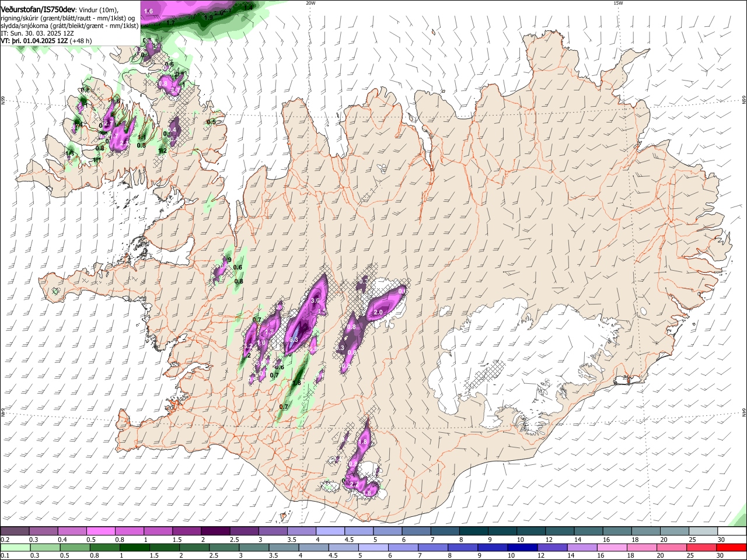
Task: Select the pink-red 25 swatch in lower legend row
Action: 702,547
